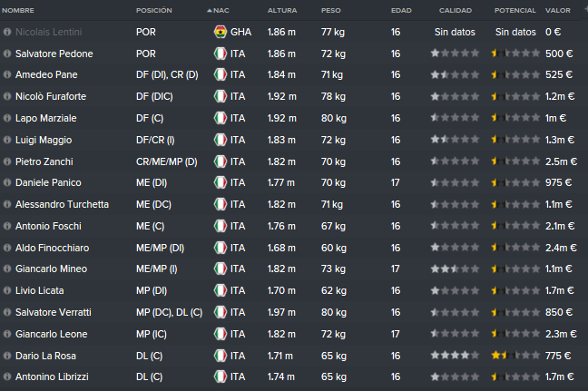Click info icon for Amedeo Pane
The height and width of the screenshot is (391, 588).
6,74
